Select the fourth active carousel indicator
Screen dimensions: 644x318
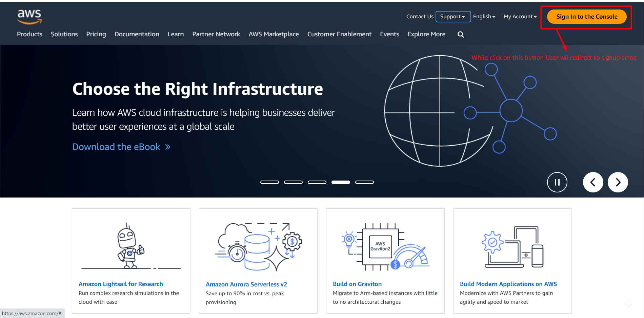click(x=341, y=182)
